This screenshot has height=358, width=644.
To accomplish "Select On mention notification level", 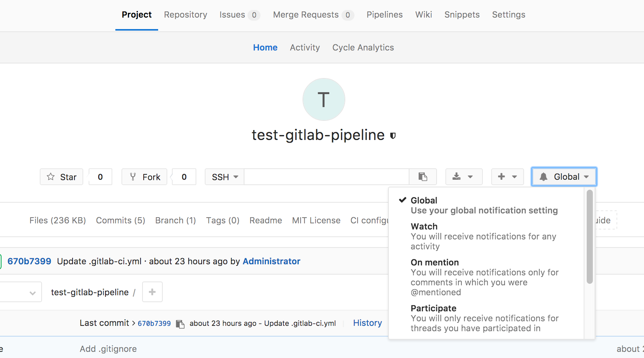I will click(x=435, y=262).
